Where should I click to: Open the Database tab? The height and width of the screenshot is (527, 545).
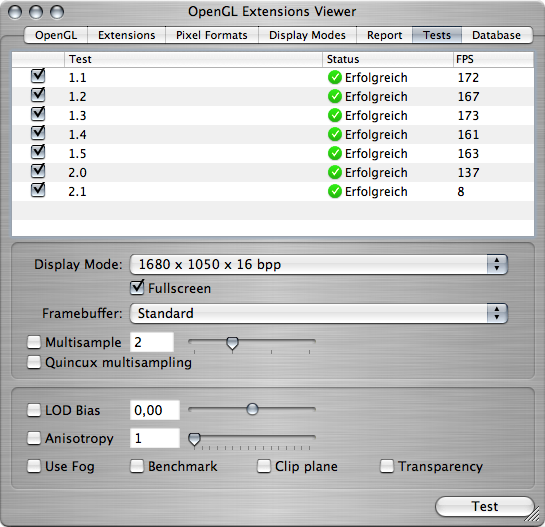pos(497,35)
